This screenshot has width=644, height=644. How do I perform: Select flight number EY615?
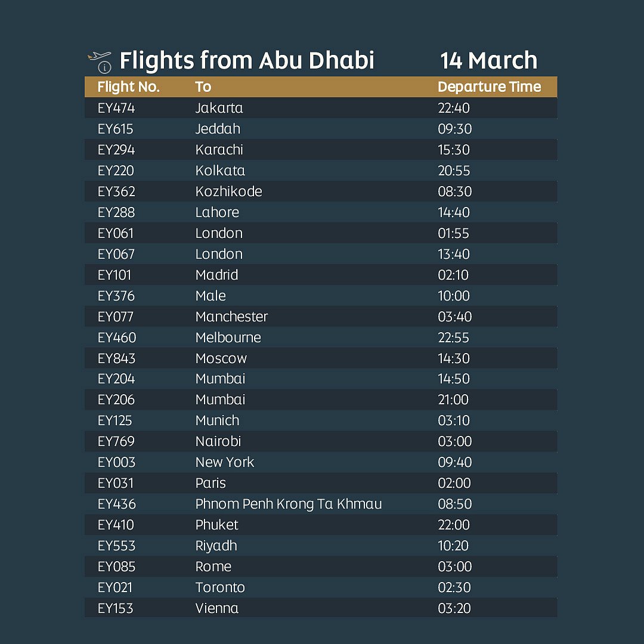point(116,129)
